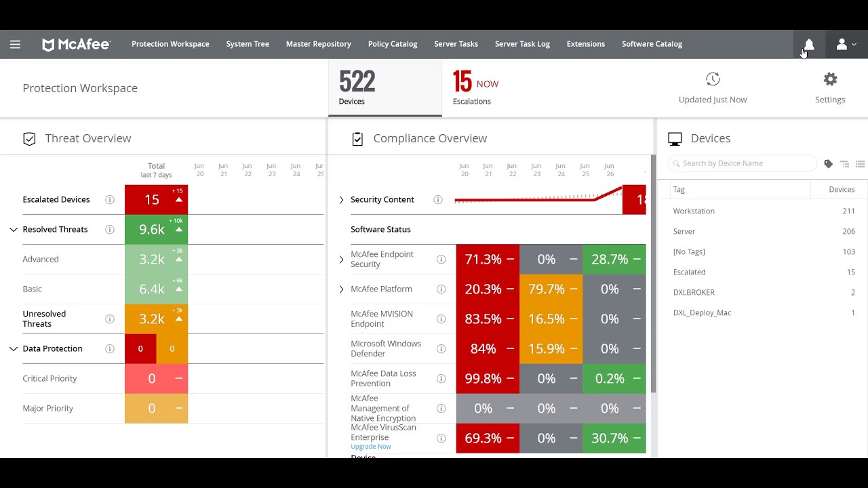868x488 pixels.
Task: Show info for Data Protection
Action: coord(109,349)
